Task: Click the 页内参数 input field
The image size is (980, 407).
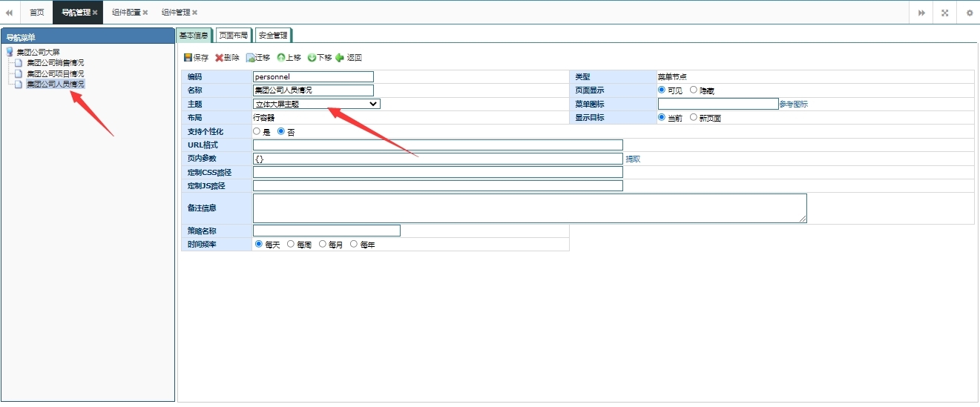Action: click(x=438, y=159)
